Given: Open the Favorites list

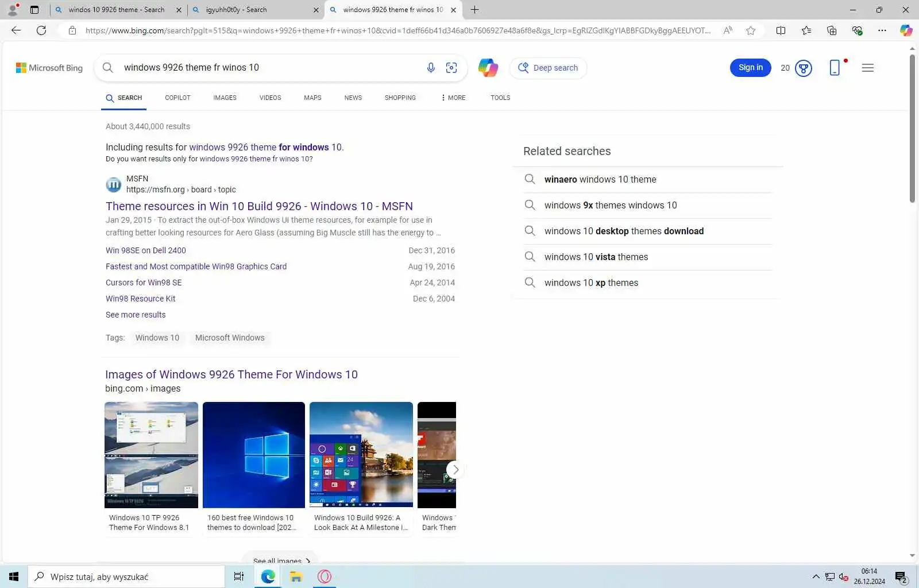Looking at the screenshot, I should pyautogui.click(x=806, y=30).
